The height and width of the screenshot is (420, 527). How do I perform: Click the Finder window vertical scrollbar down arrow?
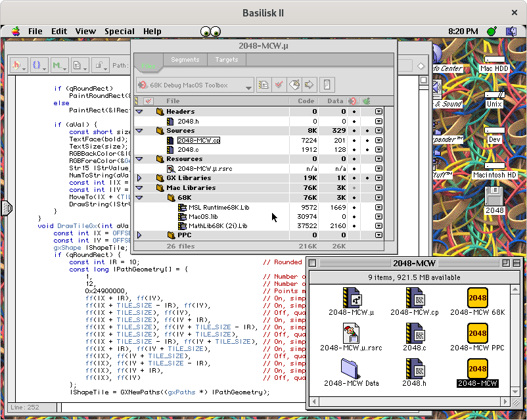pos(515,392)
